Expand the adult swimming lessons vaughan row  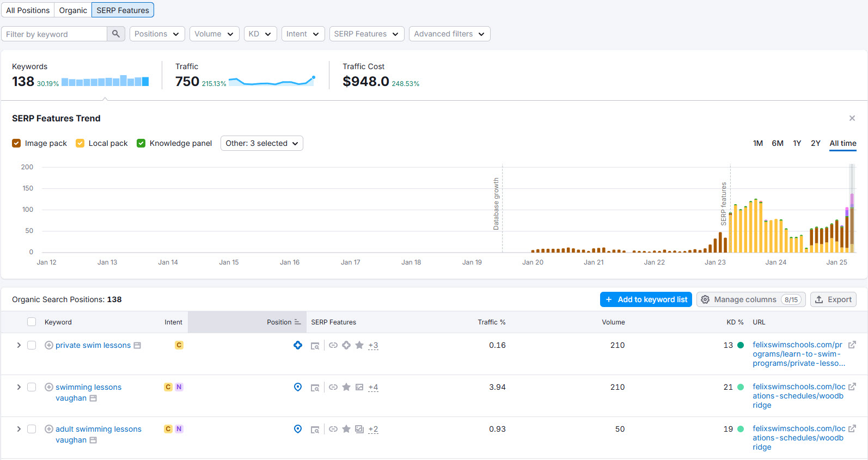click(19, 429)
